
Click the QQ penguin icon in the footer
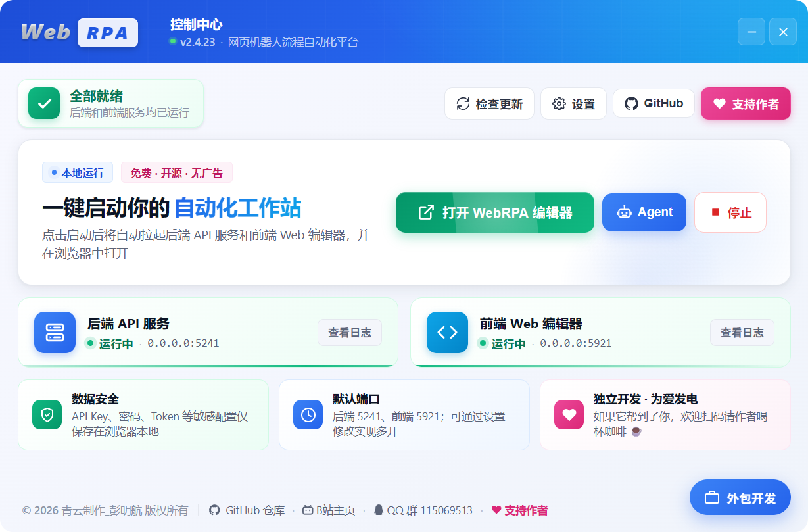point(379,510)
